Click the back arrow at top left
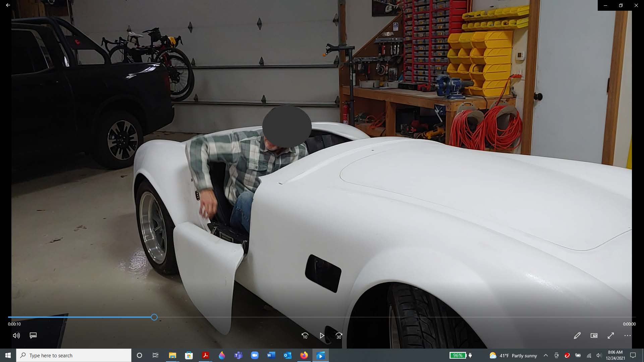Screen dimensions: 644x362 [8, 5]
